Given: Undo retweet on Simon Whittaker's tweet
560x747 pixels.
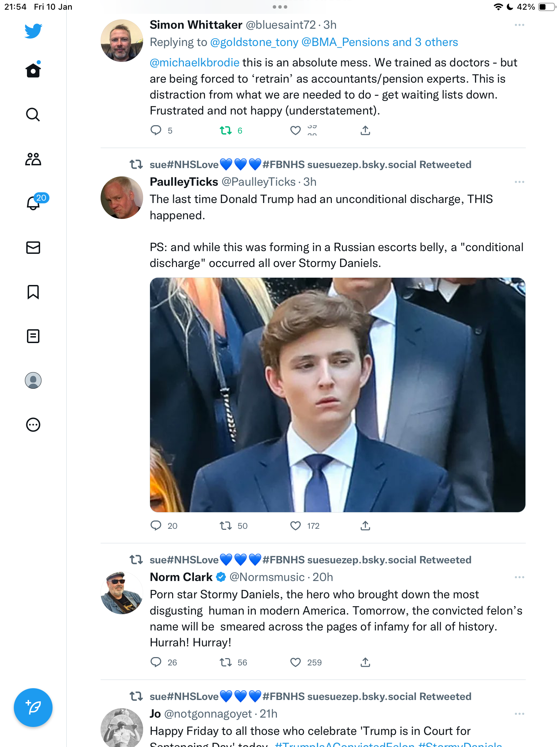Looking at the screenshot, I should pyautogui.click(x=226, y=130).
